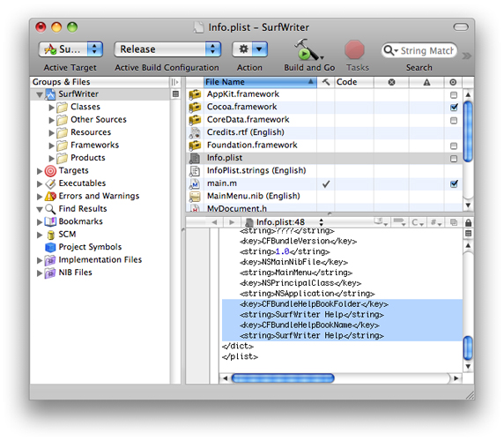This screenshot has height=441, width=504.
Task: Click the Groups & Files split handle icon
Action: [x=174, y=82]
